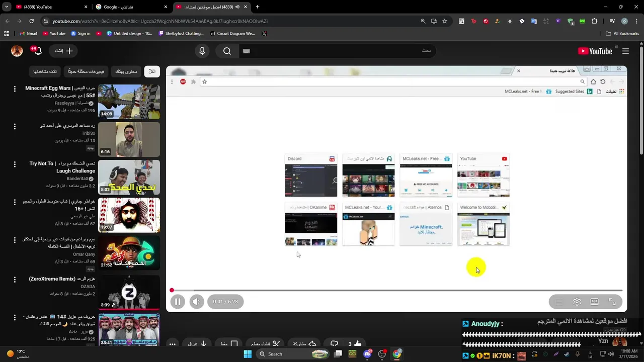Viewport: 644px width, 362px height.
Task: Open options for the Minecraft Egg Wars video
Action: coord(15,88)
